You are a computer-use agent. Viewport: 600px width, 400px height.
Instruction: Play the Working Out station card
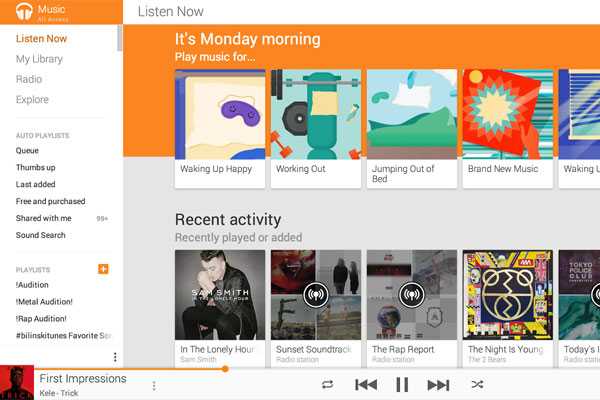316,129
